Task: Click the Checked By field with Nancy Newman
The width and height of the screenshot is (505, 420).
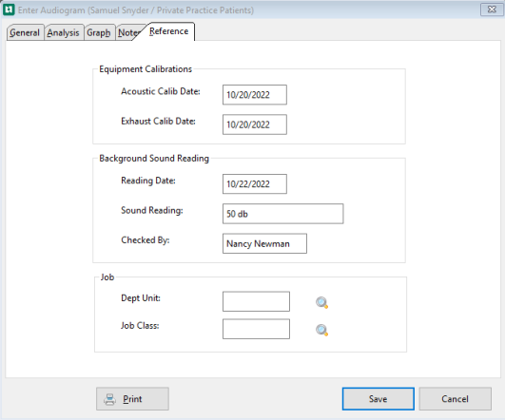Action: pyautogui.click(x=264, y=243)
